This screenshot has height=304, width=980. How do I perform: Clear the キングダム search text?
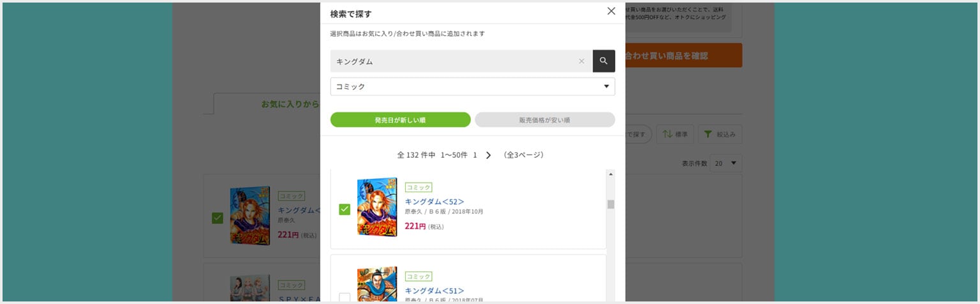[x=581, y=61]
